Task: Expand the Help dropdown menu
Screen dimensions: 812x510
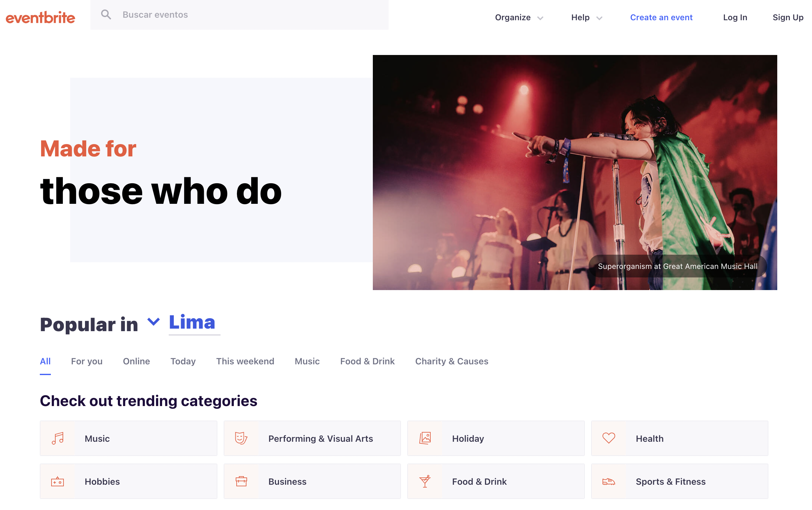Action: coord(587,17)
